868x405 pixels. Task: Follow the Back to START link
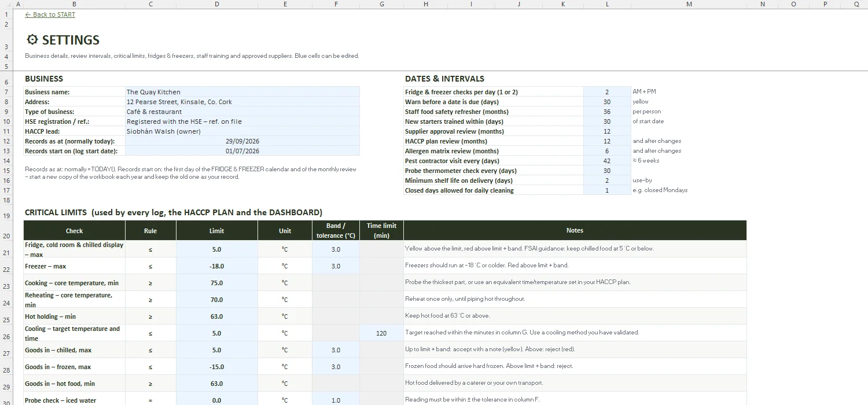(50, 14)
